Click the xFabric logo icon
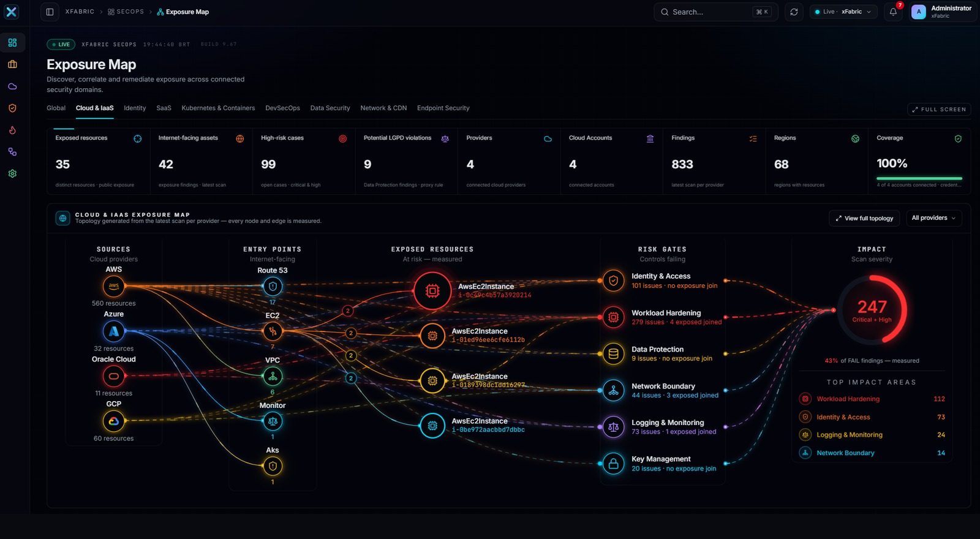 [12, 12]
